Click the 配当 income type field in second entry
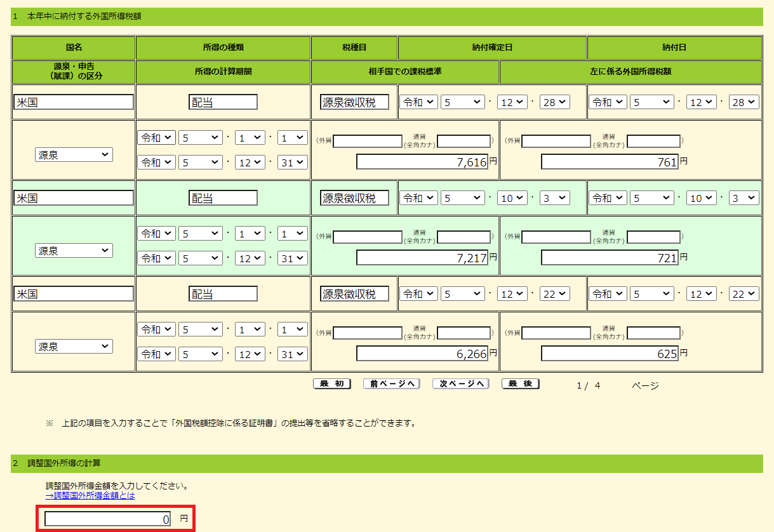Image resolution: width=774 pixels, height=532 pixels. (223, 198)
